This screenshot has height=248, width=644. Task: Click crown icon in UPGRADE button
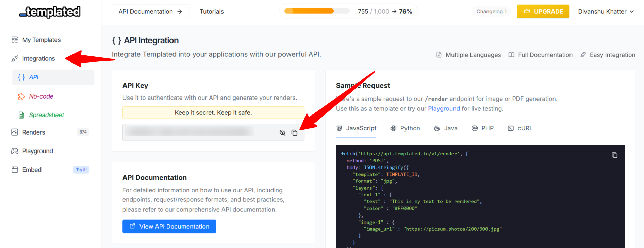pos(527,11)
